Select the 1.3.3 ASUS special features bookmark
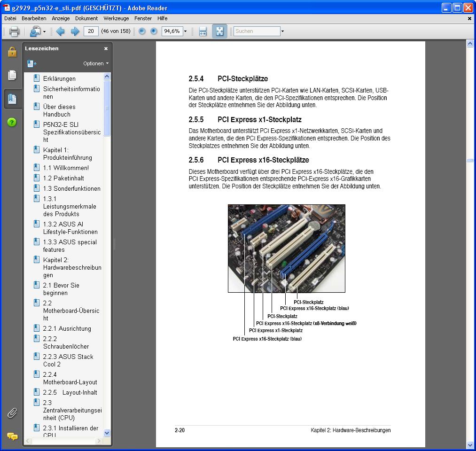Viewport: 476px width, 451px height. pyautogui.click(x=70, y=246)
